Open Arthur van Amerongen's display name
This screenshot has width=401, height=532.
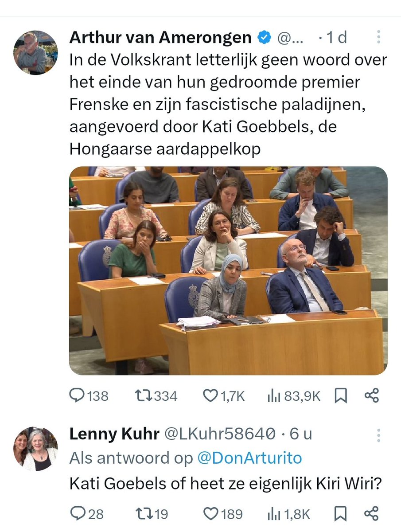coord(160,38)
